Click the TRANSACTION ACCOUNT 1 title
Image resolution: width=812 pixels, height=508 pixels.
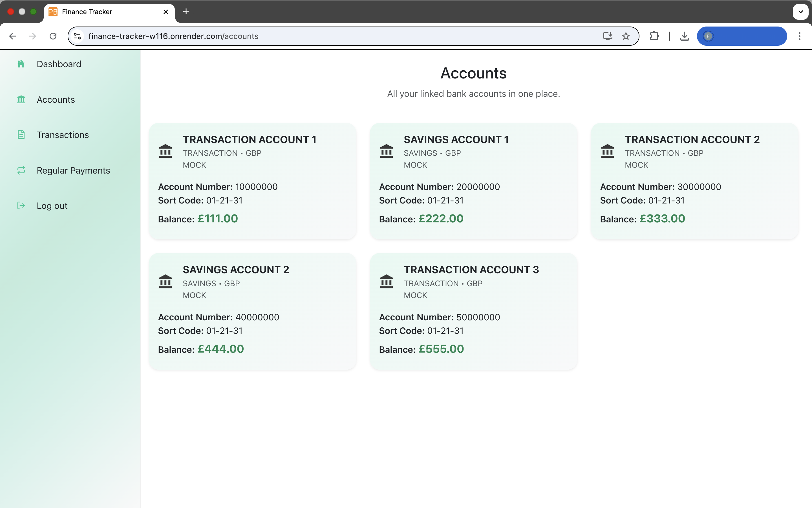tap(250, 139)
